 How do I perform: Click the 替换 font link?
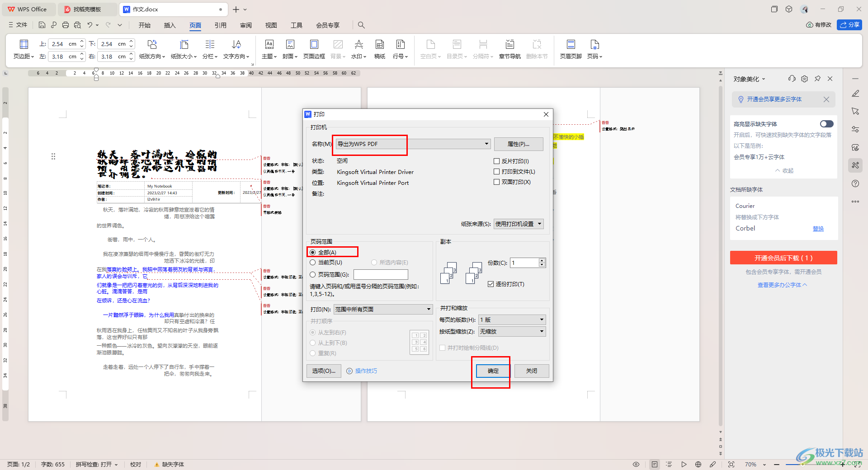818,229
